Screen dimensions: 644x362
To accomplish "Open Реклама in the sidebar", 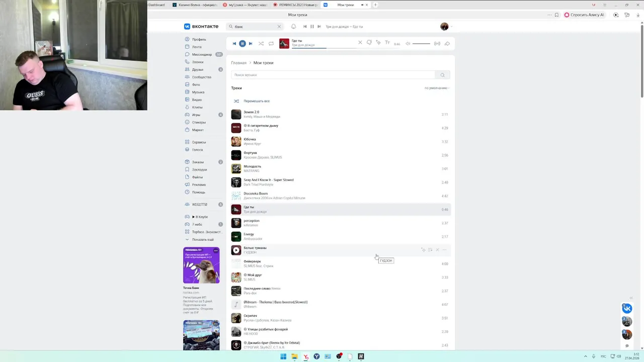I will coord(199,185).
